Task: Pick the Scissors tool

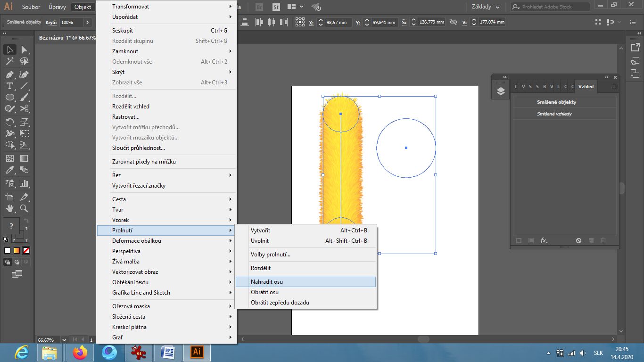Action: [x=25, y=109]
